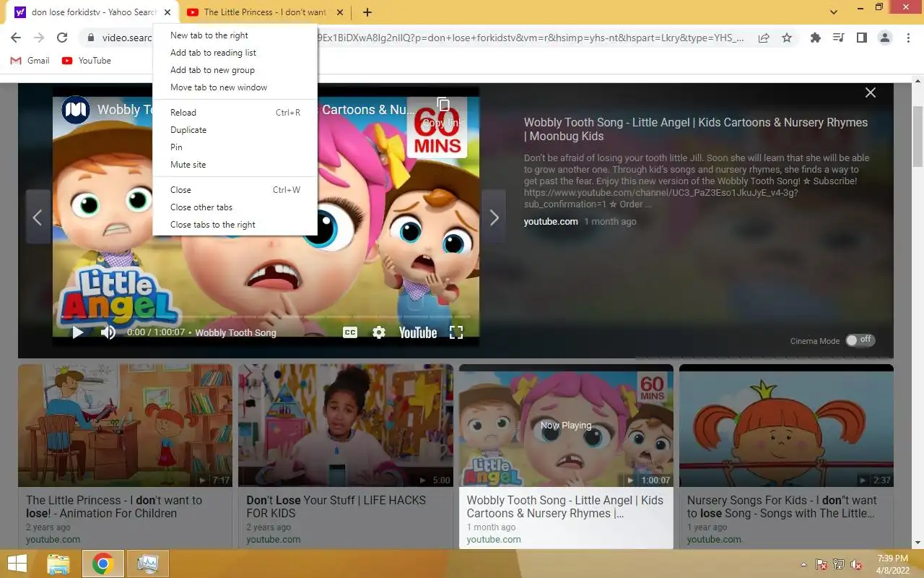The image size is (924, 578).
Task: Click the share page icon in address bar
Action: [x=764, y=38]
